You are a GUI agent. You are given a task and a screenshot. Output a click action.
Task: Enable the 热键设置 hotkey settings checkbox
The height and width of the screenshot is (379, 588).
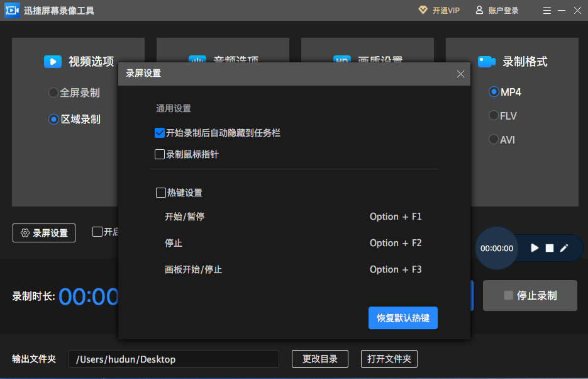click(x=161, y=193)
